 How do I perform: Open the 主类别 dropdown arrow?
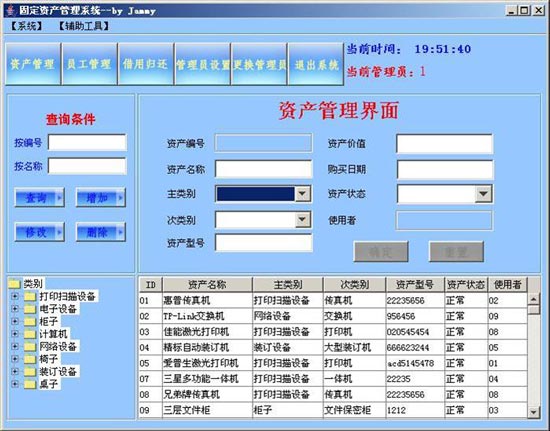pos(303,194)
